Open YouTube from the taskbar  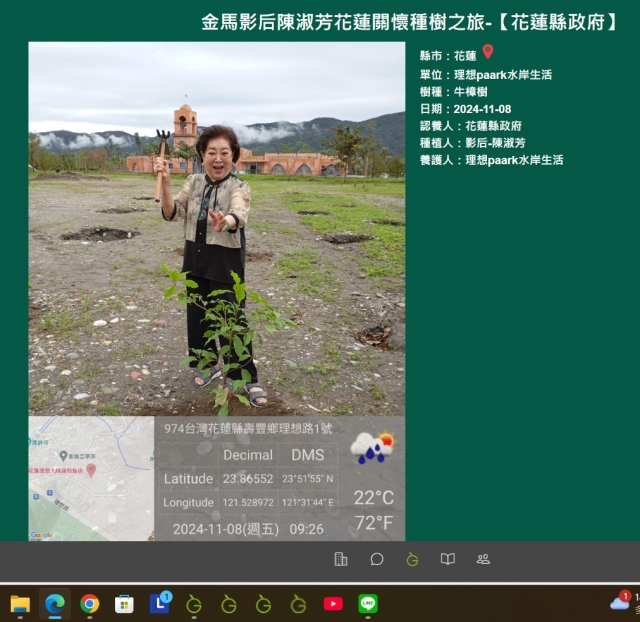[x=333, y=604]
